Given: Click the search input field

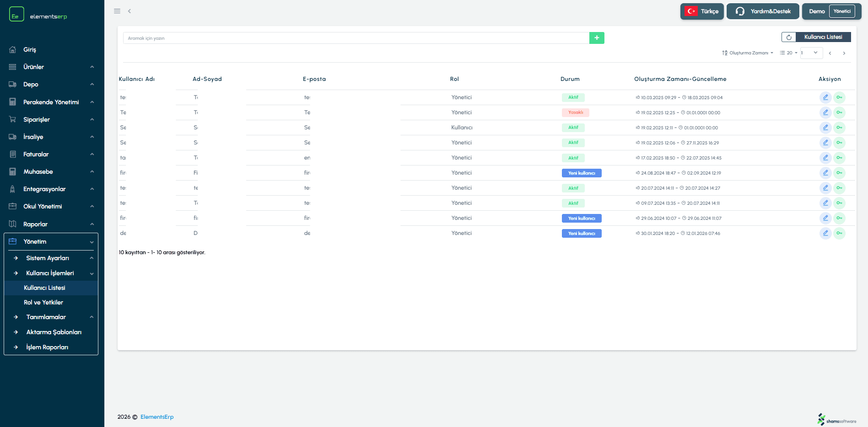Looking at the screenshot, I should tap(356, 38).
